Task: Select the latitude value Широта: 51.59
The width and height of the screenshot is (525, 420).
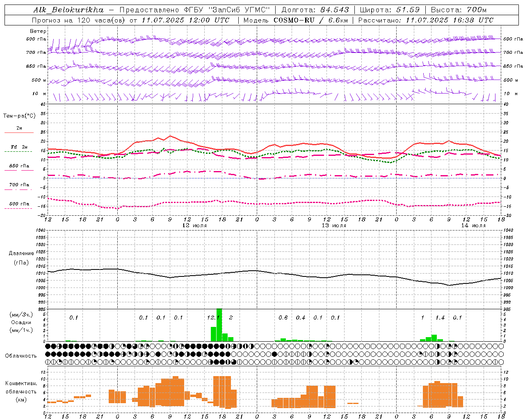Action: 390,10
